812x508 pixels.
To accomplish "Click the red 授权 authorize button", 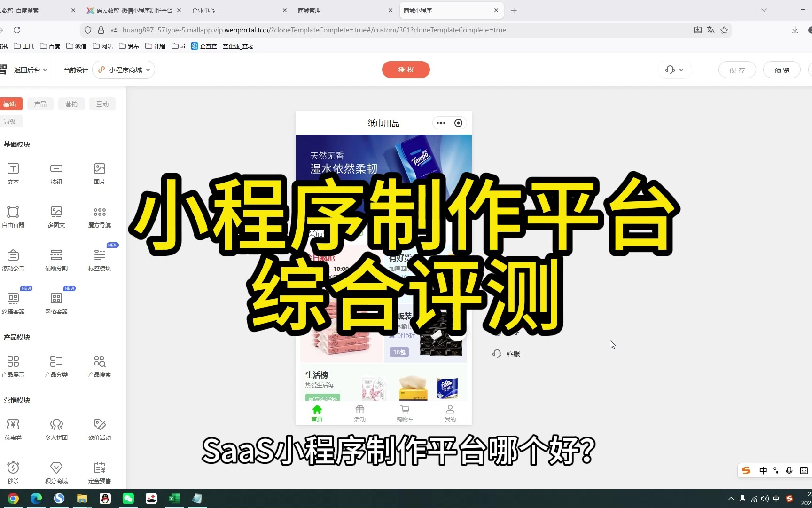I will [406, 70].
